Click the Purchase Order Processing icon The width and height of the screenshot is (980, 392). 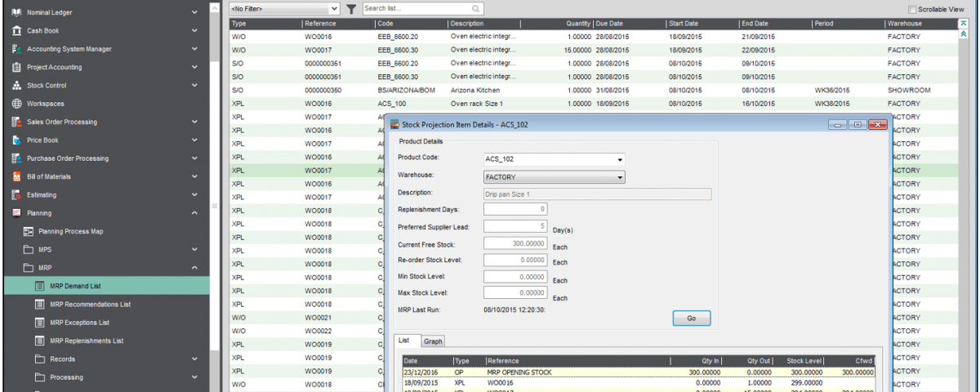[17, 158]
